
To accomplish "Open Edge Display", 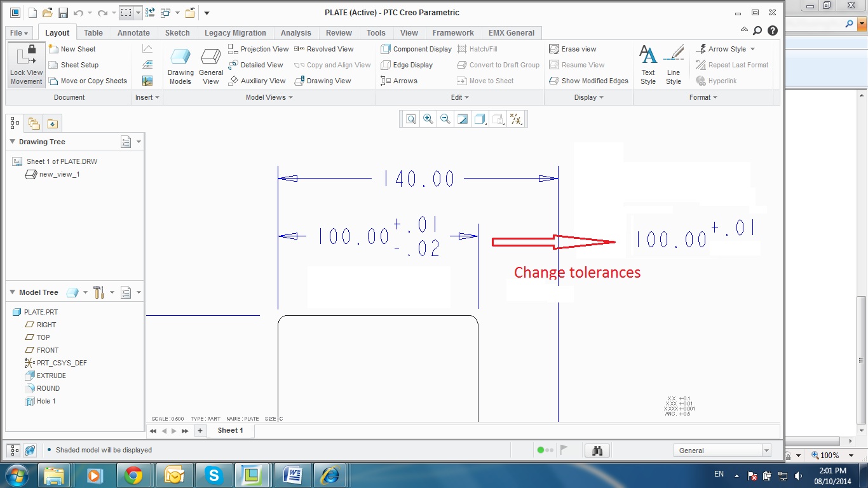I will click(x=407, y=65).
